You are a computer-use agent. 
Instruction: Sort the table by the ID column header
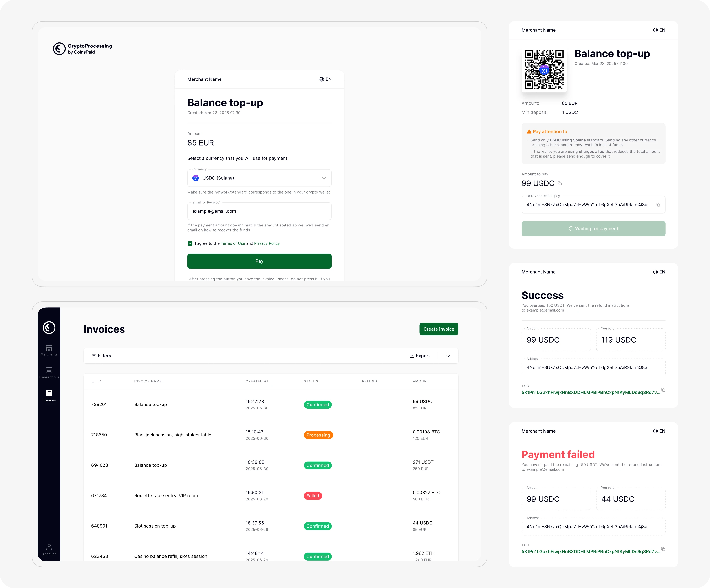[96, 381]
